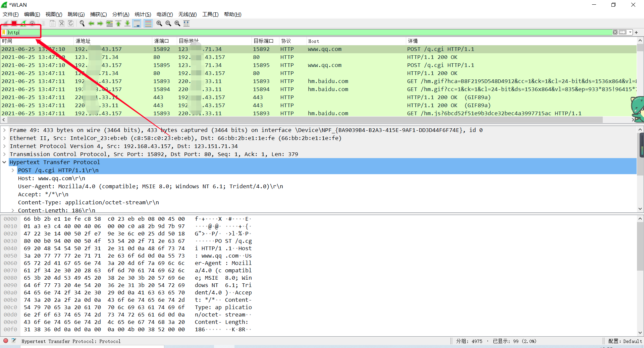Image resolution: width=644 pixels, height=348 pixels.
Task: Restart current capture
Action: (23, 23)
